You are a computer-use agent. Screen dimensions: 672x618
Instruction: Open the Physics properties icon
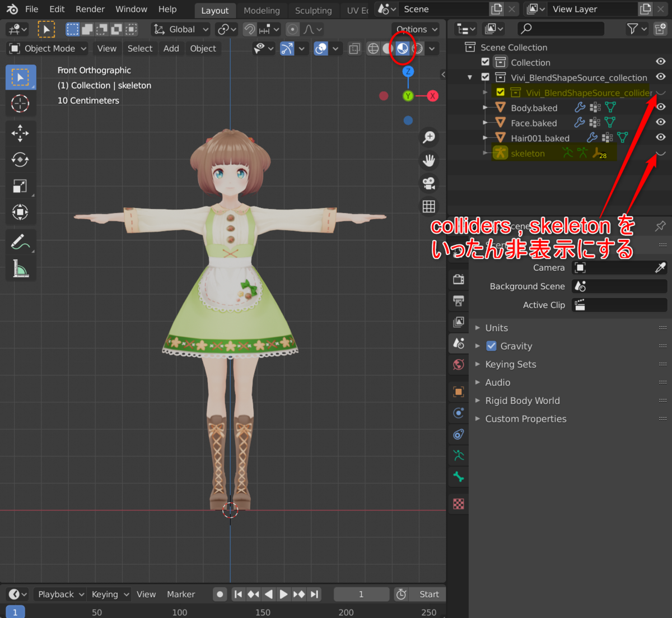459,413
